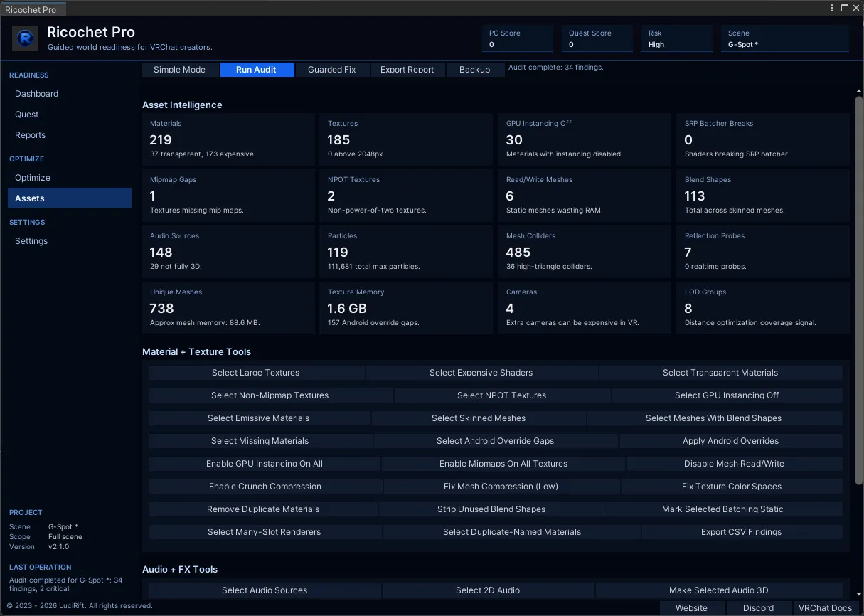Image resolution: width=864 pixels, height=616 pixels.
Task: Click the Texture Memory card showing 1.6 GB
Action: pos(405,308)
